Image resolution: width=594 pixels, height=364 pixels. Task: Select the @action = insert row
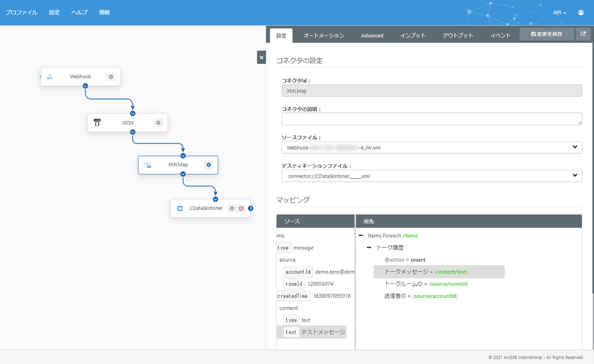pos(405,260)
